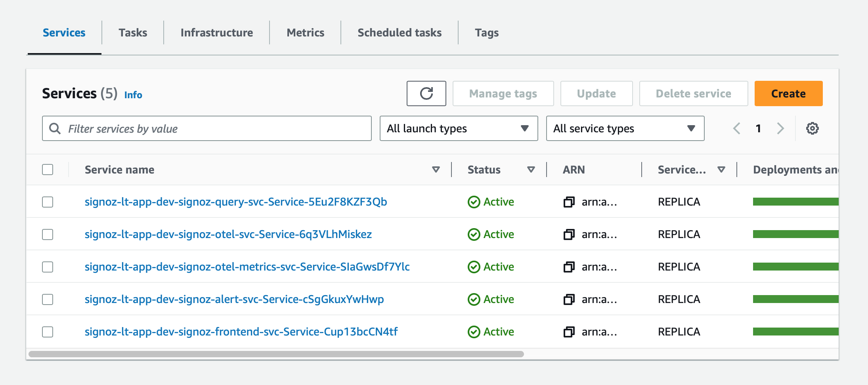Viewport: 868px width, 385px height.
Task: Check the signoz-otel-metrics-svc service checkbox
Action: click(48, 267)
